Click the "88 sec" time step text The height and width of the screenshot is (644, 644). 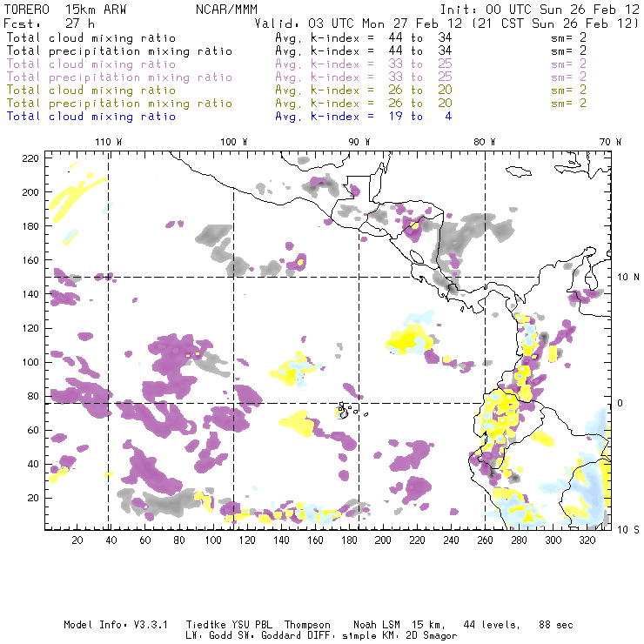click(x=556, y=625)
